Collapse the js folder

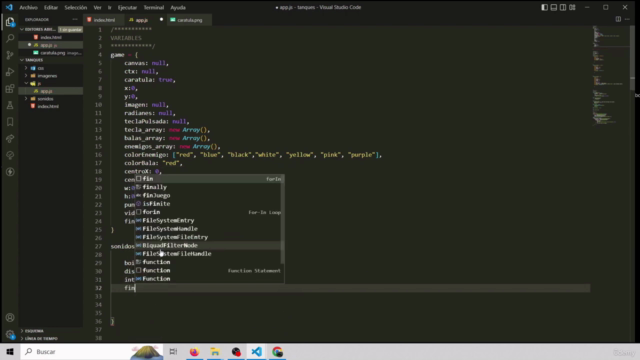click(26, 83)
